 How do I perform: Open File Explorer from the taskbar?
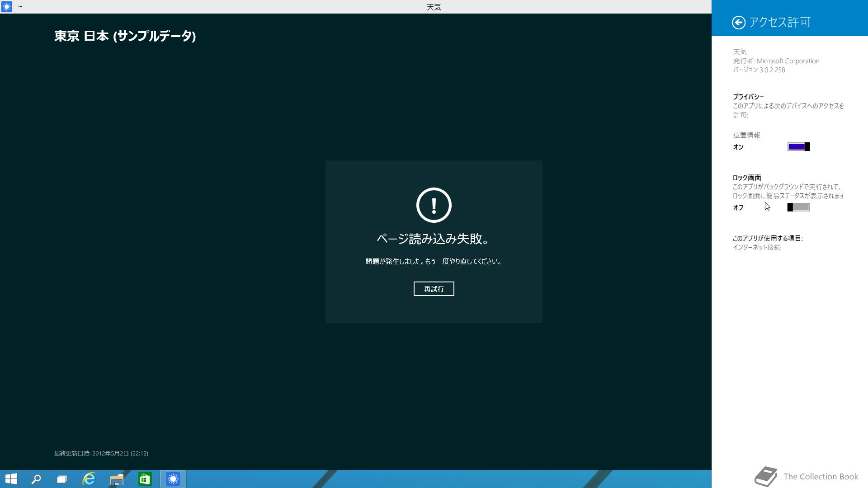pyautogui.click(x=117, y=479)
